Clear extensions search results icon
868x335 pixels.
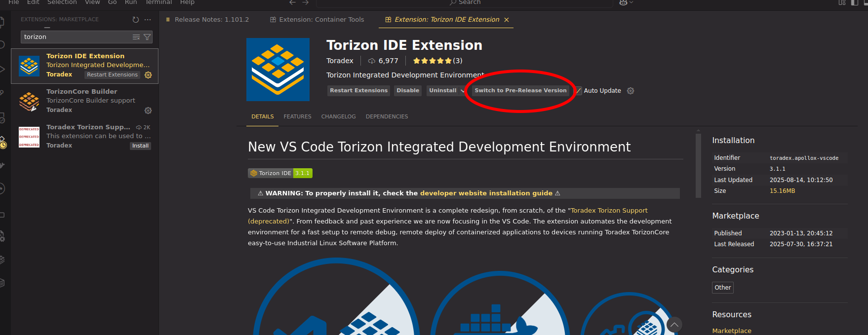tap(136, 37)
